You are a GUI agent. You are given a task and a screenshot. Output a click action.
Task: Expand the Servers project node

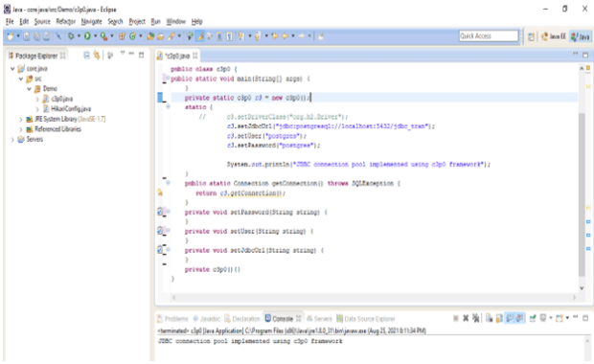click(12, 140)
